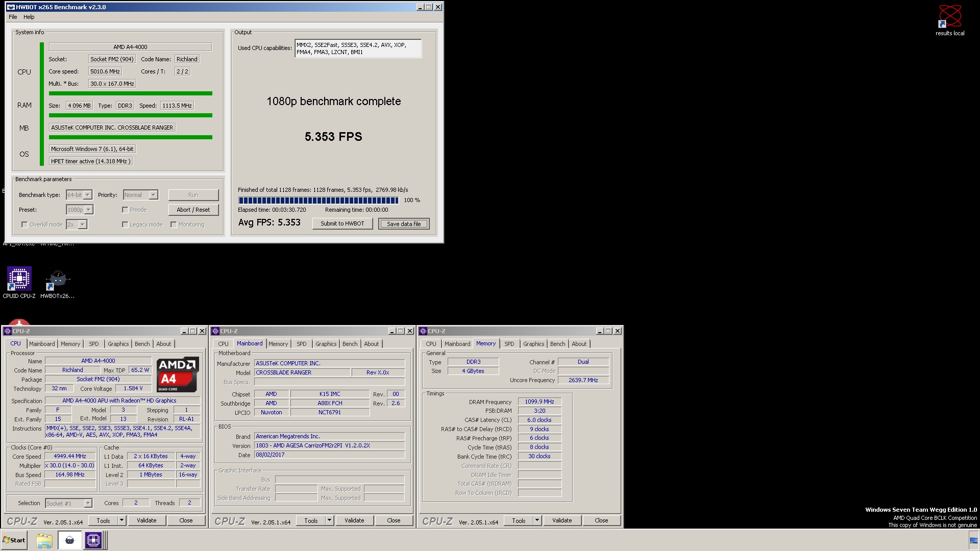
Task: Open Tools arrow in CPU-Z CPU window
Action: (121, 520)
